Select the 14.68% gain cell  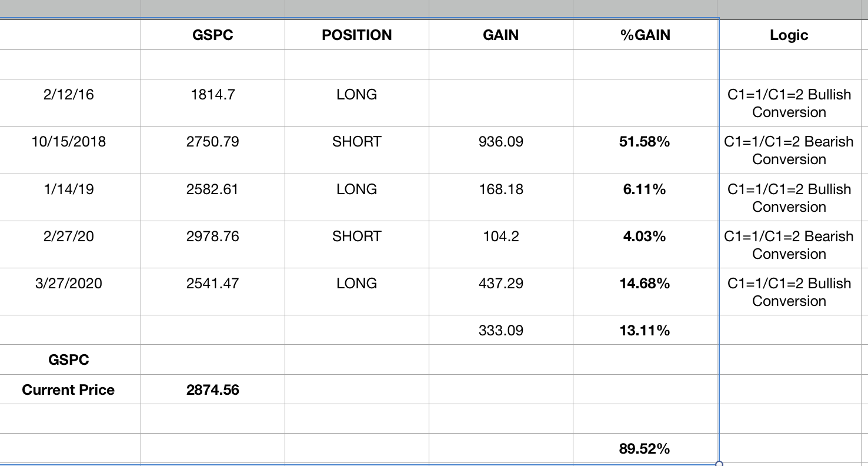click(645, 284)
